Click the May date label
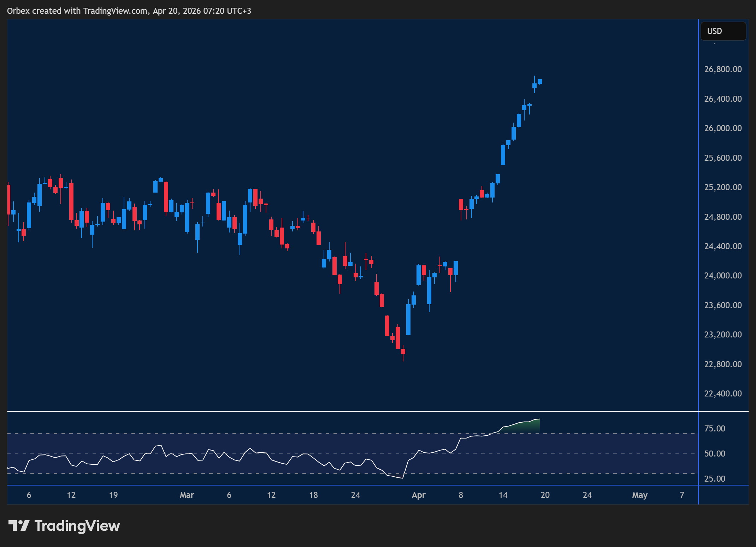The width and height of the screenshot is (756, 547). [x=640, y=495]
